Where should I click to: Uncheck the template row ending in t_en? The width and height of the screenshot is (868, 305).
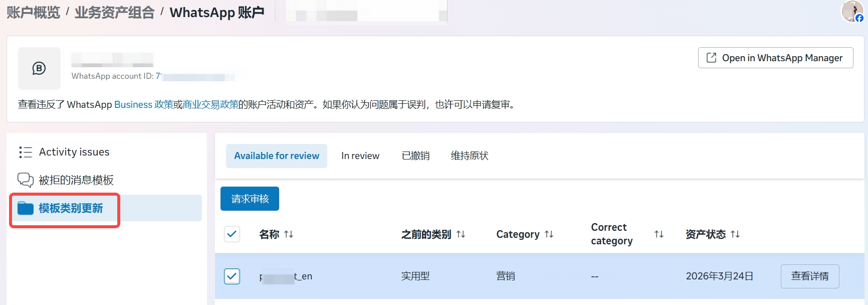click(232, 276)
